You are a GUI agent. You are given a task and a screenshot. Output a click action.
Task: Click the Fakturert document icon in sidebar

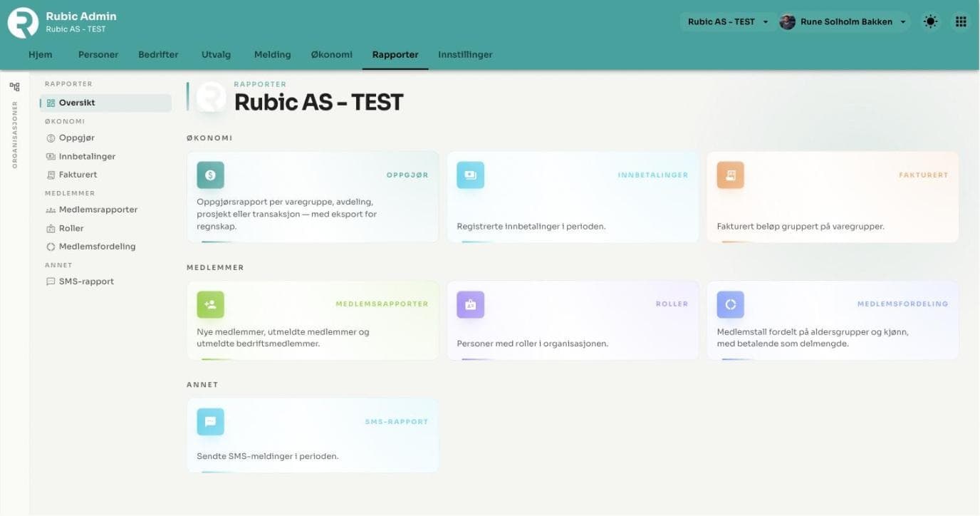(51, 175)
